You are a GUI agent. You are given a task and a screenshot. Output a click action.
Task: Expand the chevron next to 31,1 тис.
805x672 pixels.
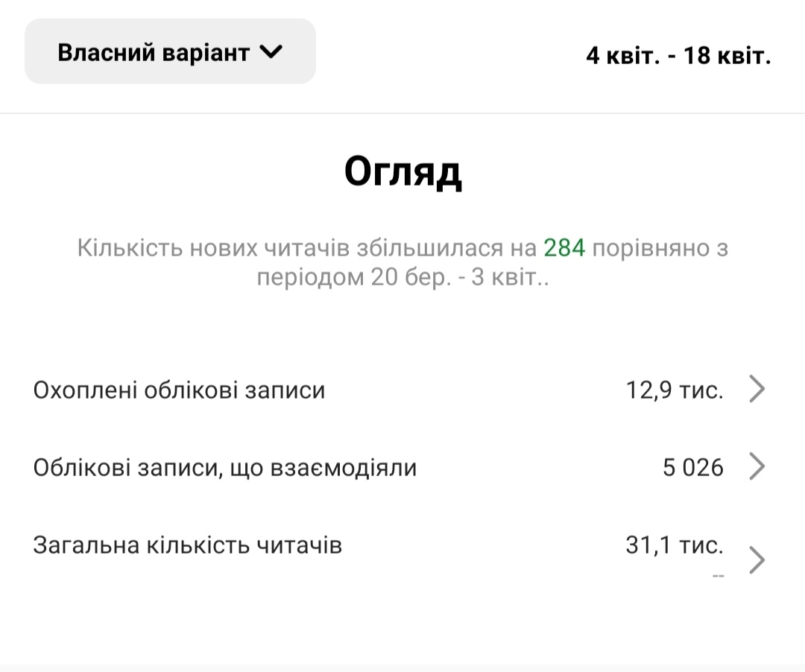tap(757, 560)
